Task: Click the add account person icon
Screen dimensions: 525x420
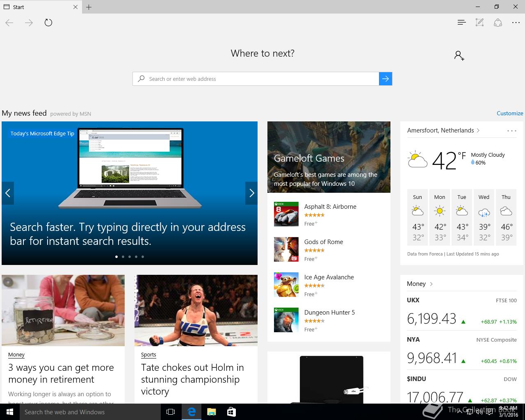Action: (459, 55)
